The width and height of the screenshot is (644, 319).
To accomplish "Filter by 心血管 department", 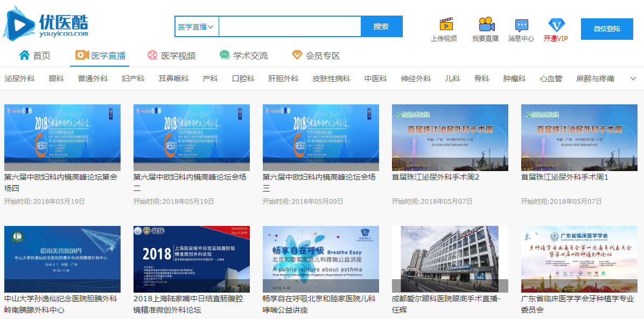I will point(551,79).
